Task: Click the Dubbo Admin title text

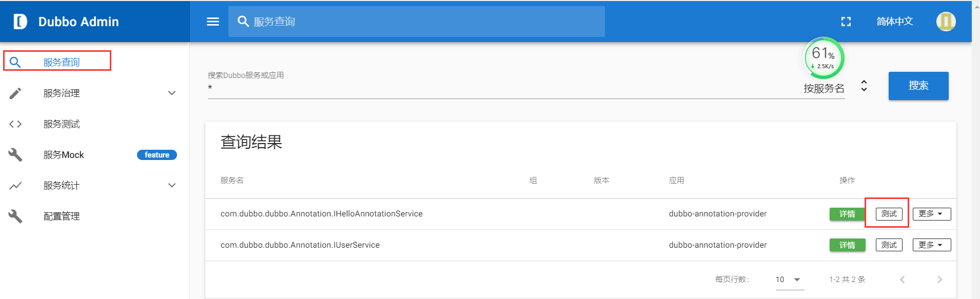Action: coord(79,22)
